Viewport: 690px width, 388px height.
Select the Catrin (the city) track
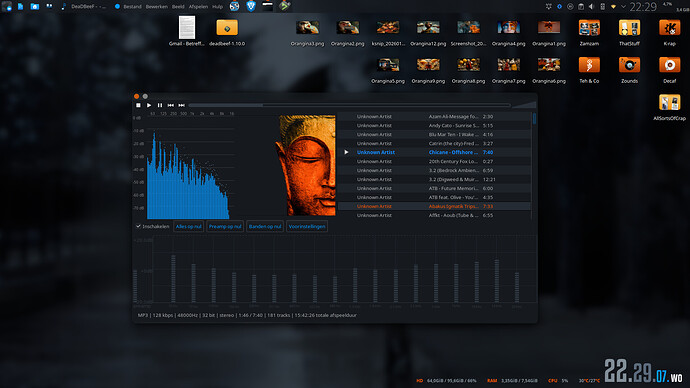click(434, 143)
